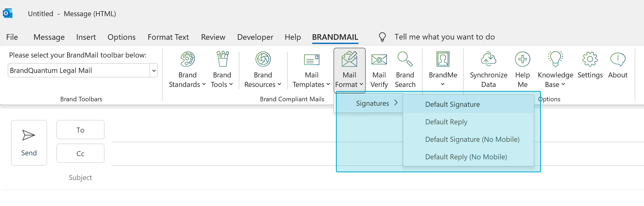Click Tell me what you want to do
644x206 pixels.
tap(445, 37)
